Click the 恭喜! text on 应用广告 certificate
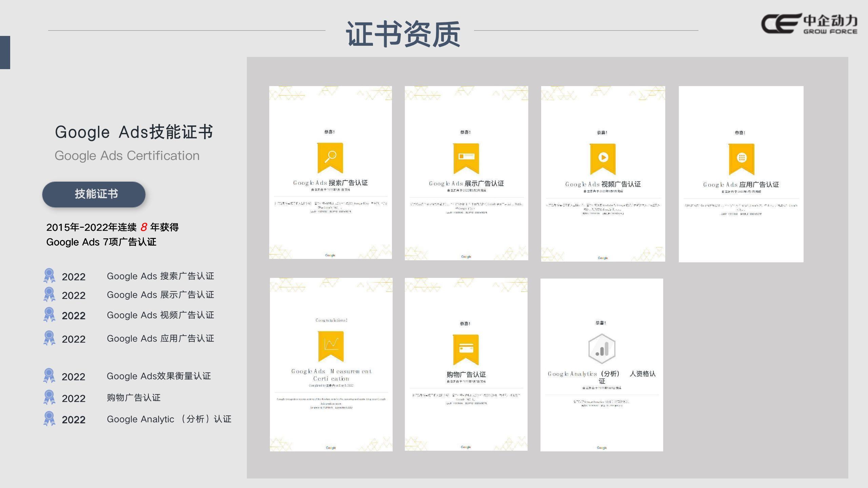The width and height of the screenshot is (868, 488). (740, 133)
